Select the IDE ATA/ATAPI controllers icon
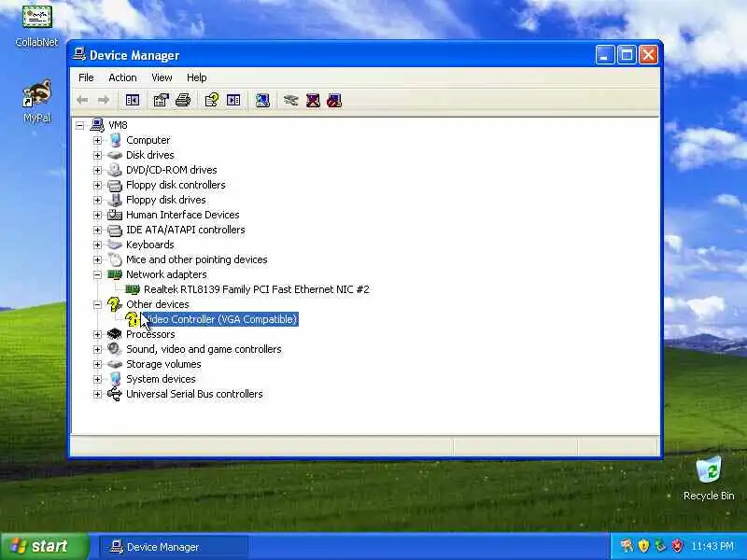 click(115, 230)
